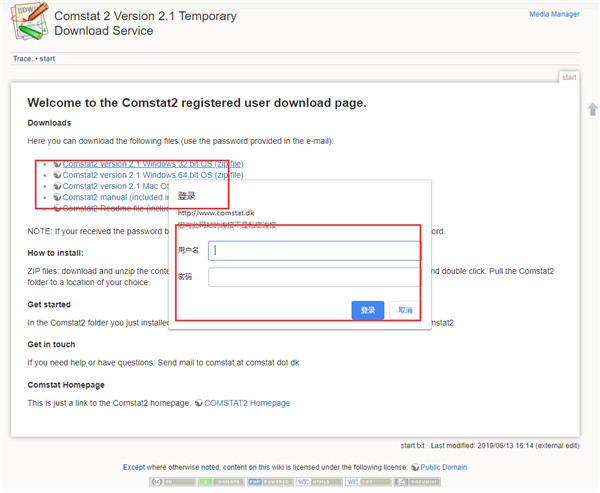Open the Comstat2 version 2.1 Mac link
This screenshot has height=493, width=600.
click(116, 186)
